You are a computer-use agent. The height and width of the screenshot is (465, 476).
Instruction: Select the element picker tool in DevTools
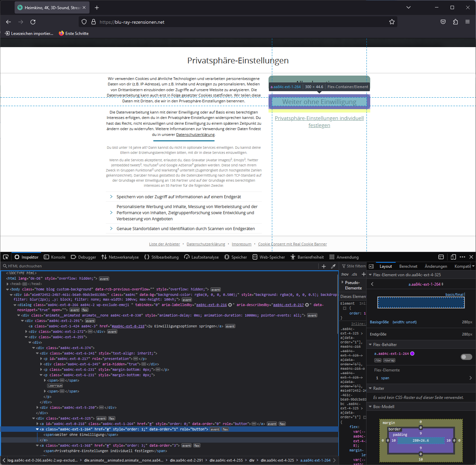point(5,257)
